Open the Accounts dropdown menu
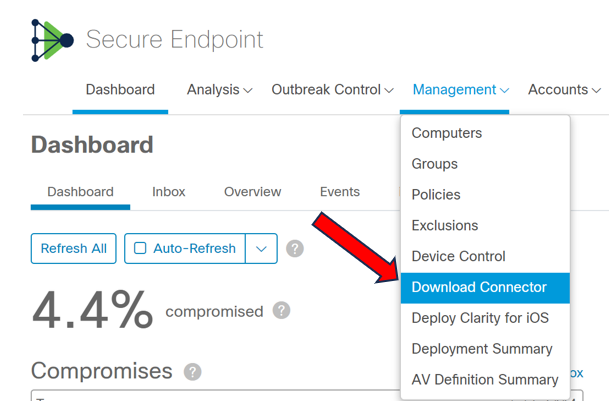 coord(563,90)
